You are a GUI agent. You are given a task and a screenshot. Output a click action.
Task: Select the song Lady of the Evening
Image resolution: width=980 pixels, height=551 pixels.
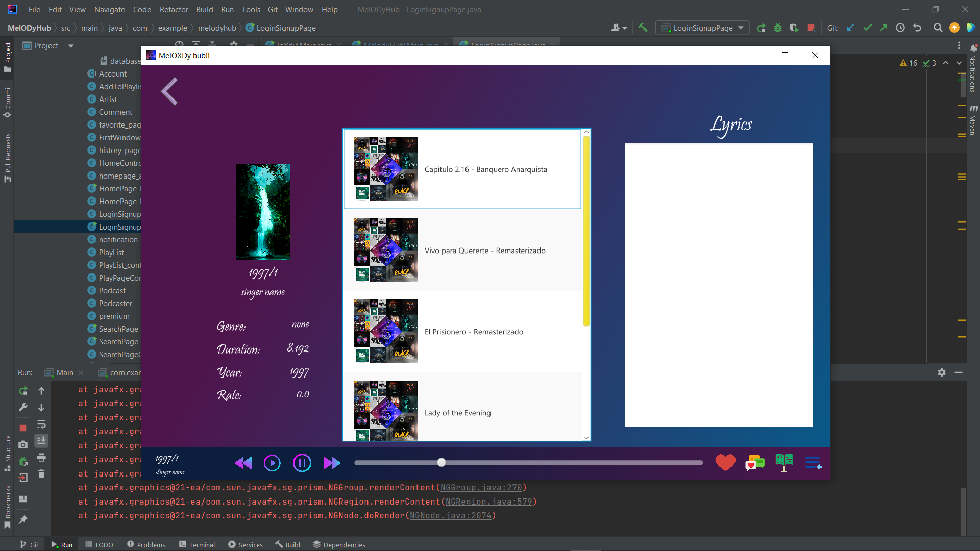pos(457,412)
